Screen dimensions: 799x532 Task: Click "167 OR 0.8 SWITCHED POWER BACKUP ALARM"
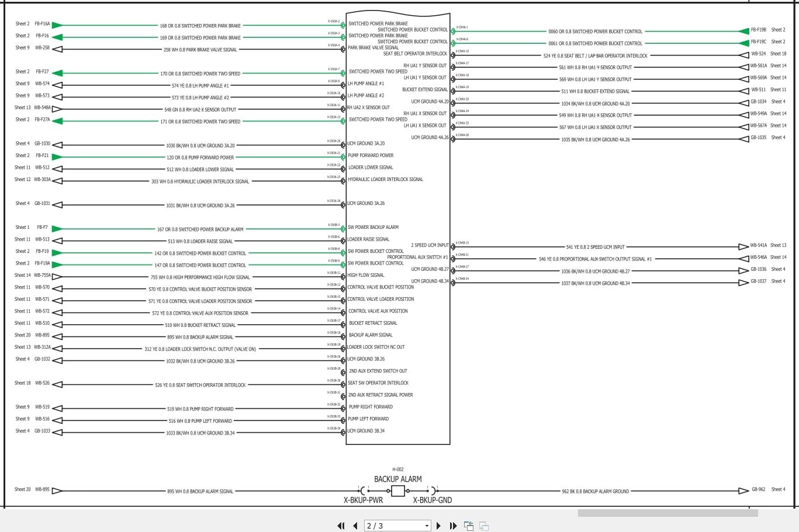[200, 230]
